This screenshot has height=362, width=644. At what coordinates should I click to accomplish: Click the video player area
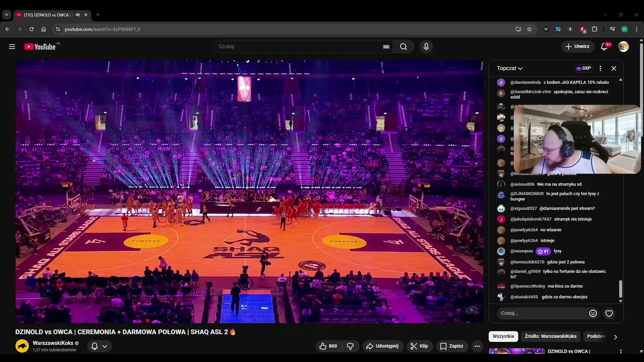coord(250,192)
